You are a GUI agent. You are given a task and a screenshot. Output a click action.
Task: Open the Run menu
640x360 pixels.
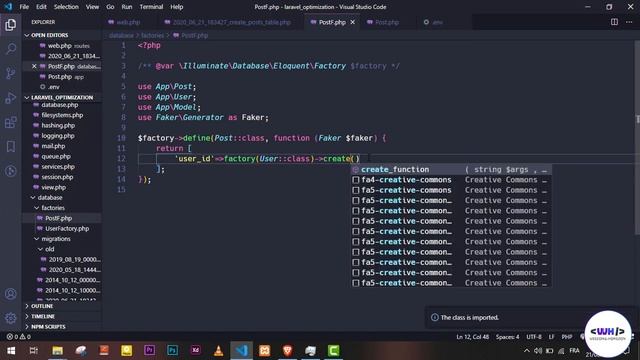point(127,7)
